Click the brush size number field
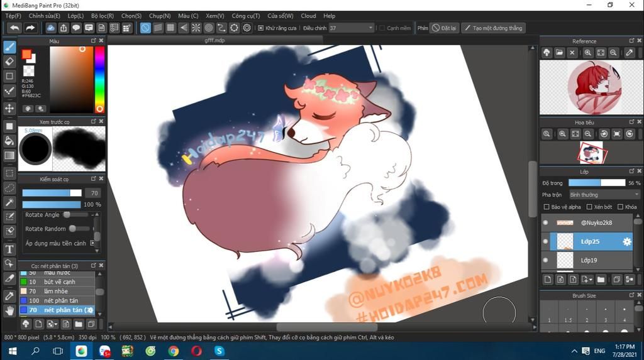 tap(94, 193)
